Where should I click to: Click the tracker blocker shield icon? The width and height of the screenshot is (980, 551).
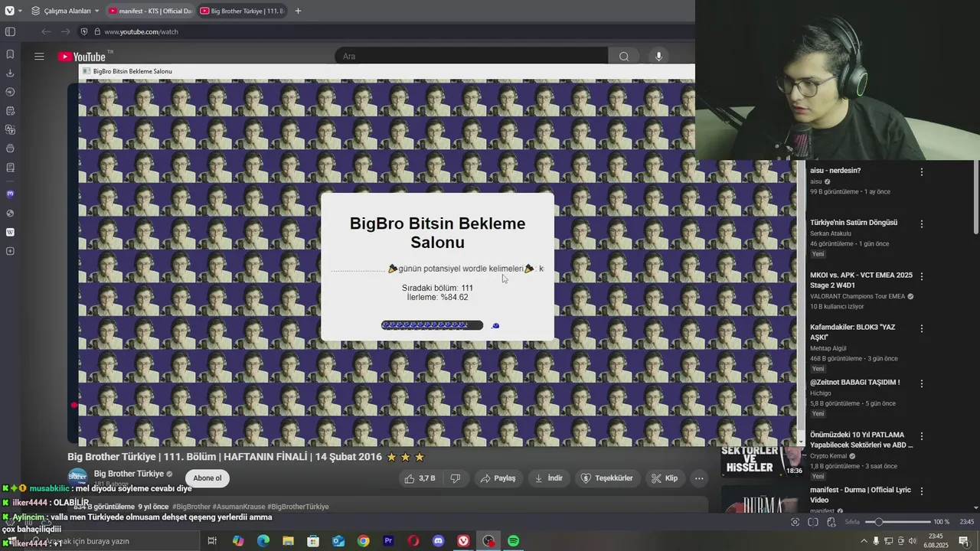click(84, 31)
